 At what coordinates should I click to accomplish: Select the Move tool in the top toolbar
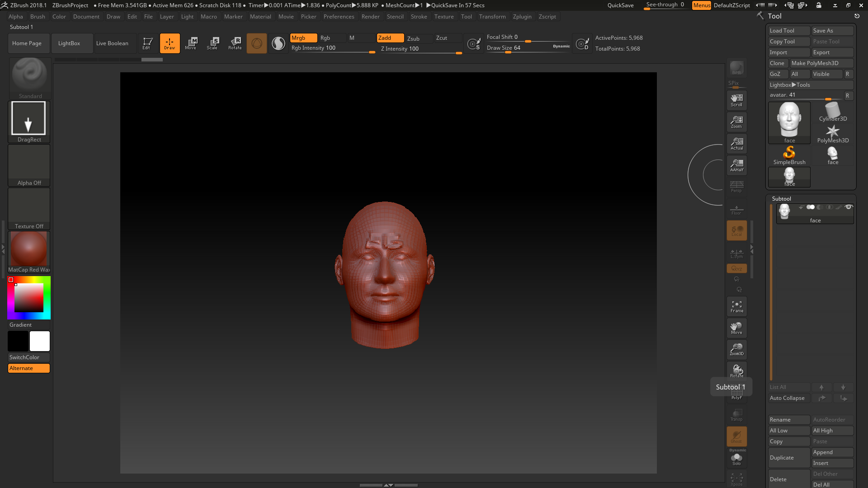(191, 43)
